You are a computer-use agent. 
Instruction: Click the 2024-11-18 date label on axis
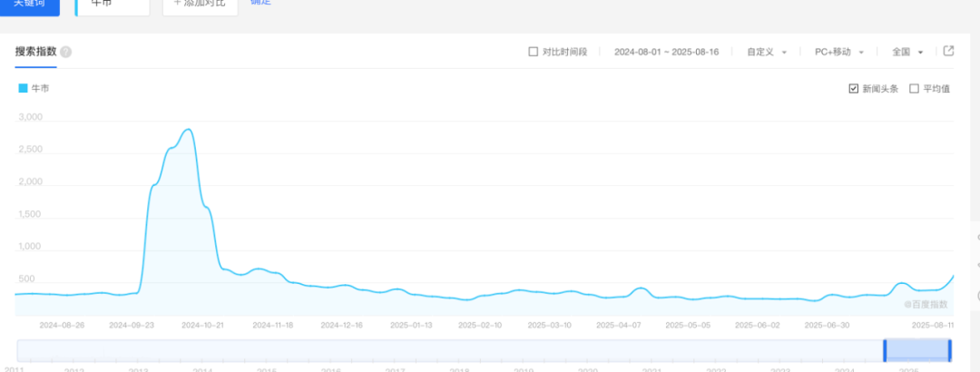[273, 326]
